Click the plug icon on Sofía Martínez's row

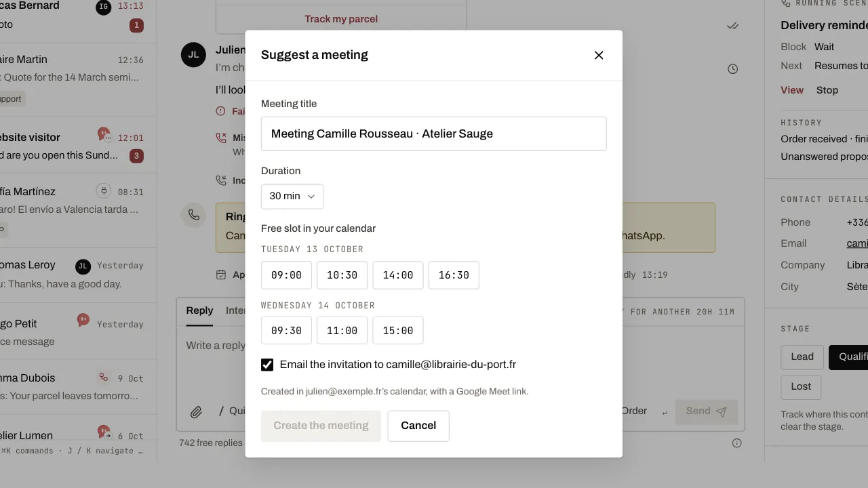point(103,191)
